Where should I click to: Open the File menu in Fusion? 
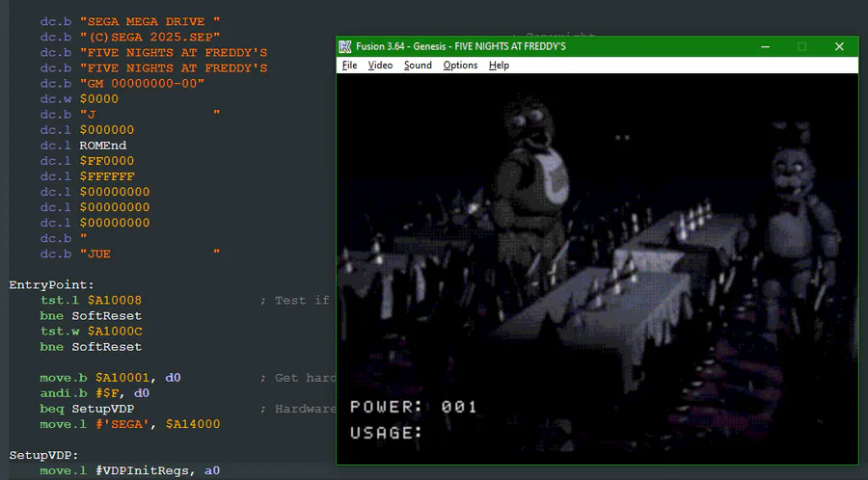(x=349, y=66)
